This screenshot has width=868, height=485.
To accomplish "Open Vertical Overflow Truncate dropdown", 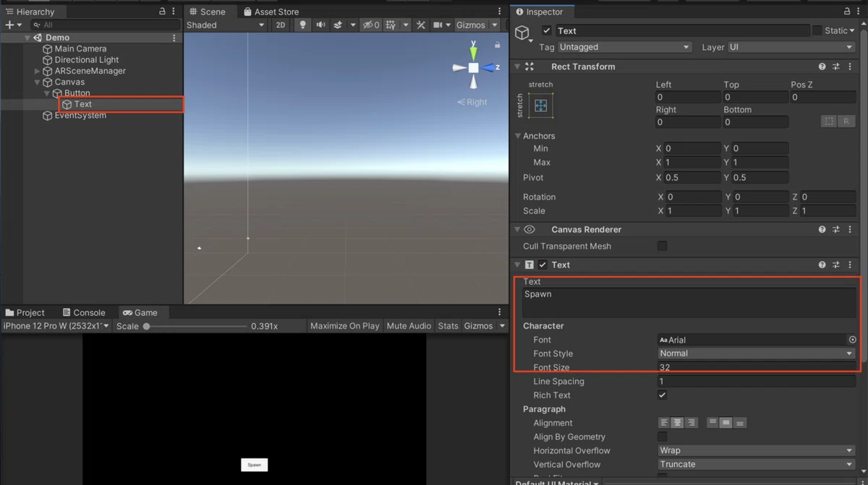I will click(x=756, y=464).
